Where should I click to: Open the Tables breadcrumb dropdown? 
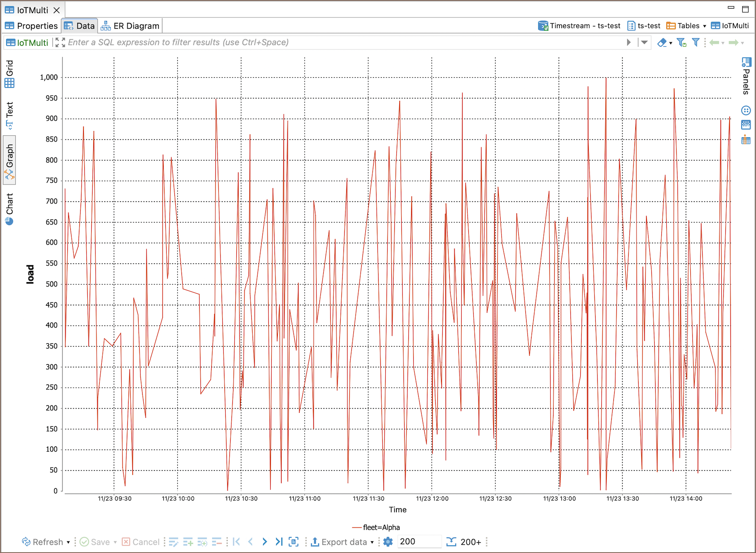point(704,26)
